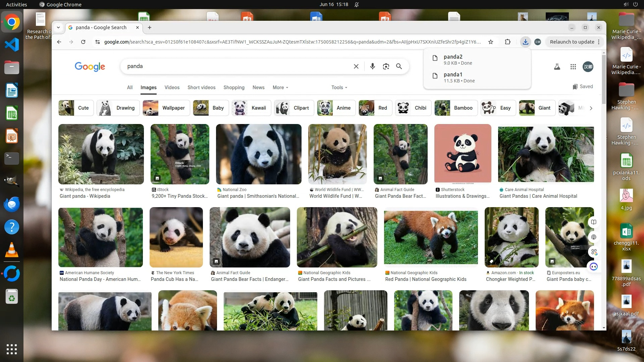This screenshot has width=644, height=362.
Task: Clear the search box text
Action: (356, 66)
